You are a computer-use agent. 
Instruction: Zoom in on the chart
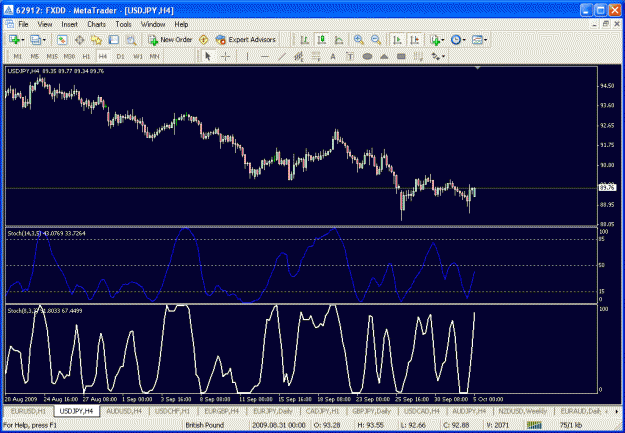[358, 40]
